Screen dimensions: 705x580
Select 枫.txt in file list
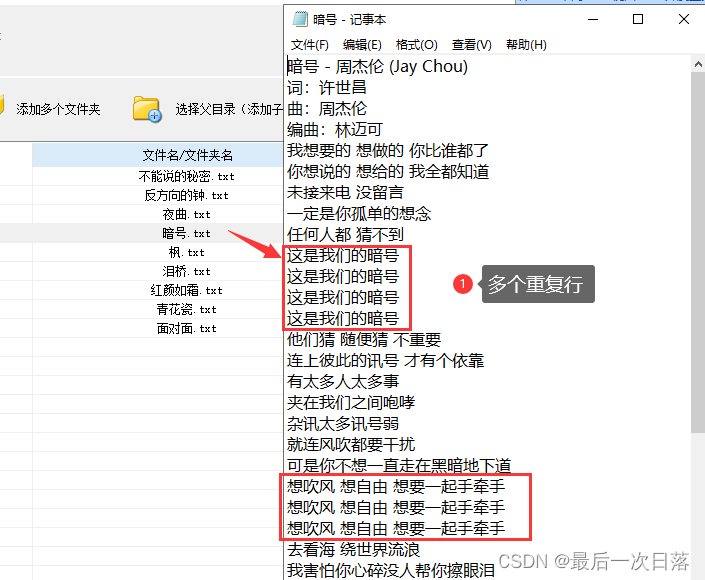187,252
